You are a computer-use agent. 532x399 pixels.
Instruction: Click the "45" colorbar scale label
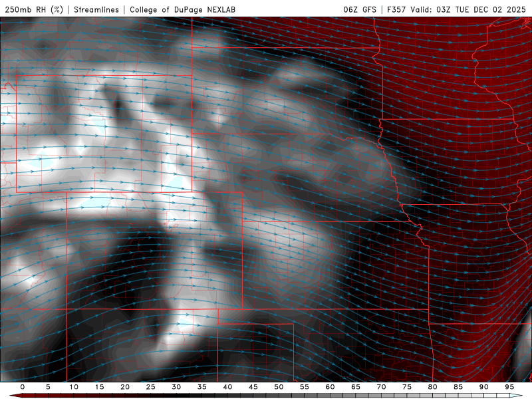(253, 387)
